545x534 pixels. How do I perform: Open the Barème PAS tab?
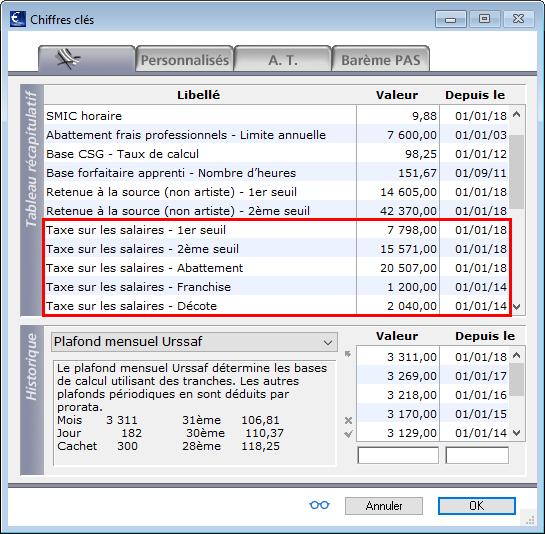click(381, 59)
